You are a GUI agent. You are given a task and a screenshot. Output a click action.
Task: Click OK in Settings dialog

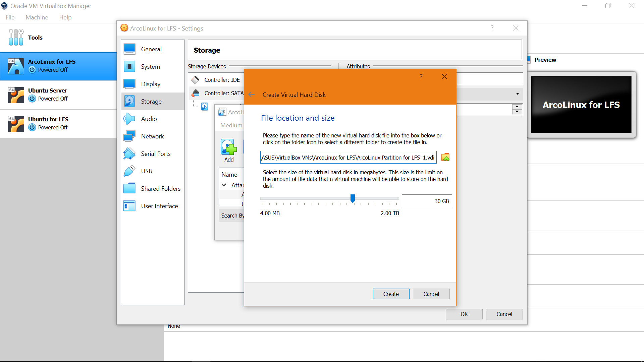coord(464,314)
